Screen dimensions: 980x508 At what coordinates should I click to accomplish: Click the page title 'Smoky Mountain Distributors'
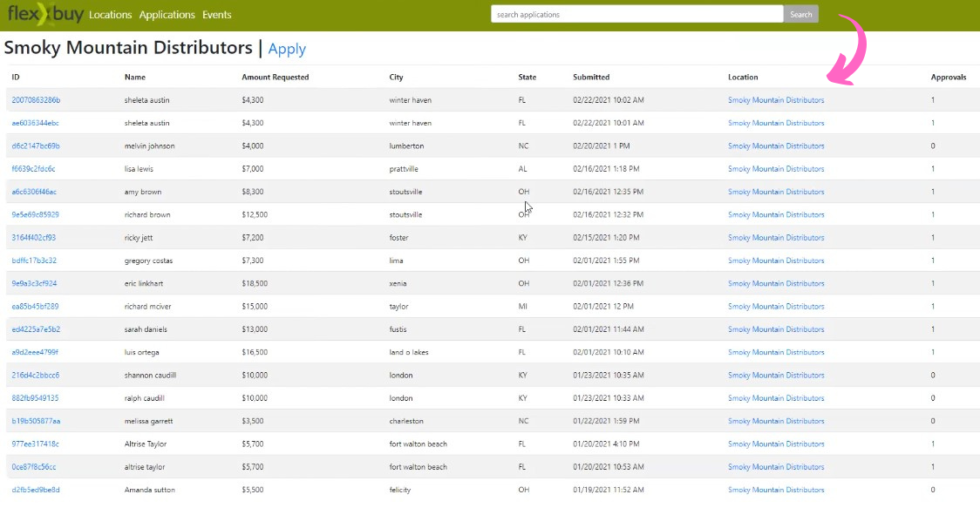coord(128,47)
